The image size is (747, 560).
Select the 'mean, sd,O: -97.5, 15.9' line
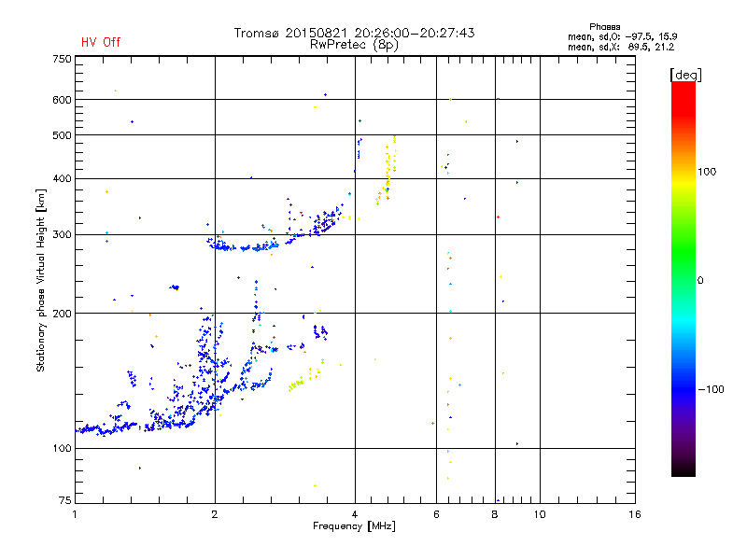pyautogui.click(x=622, y=36)
